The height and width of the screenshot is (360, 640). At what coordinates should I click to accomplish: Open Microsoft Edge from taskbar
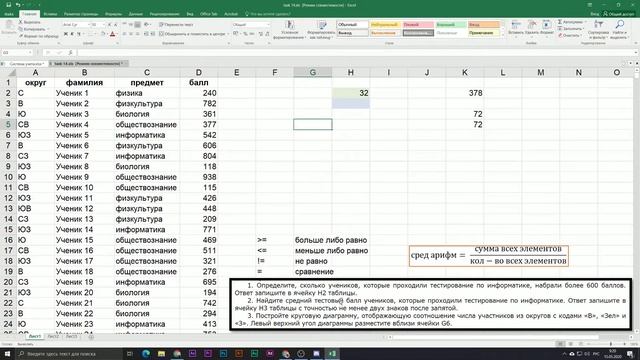(146, 353)
